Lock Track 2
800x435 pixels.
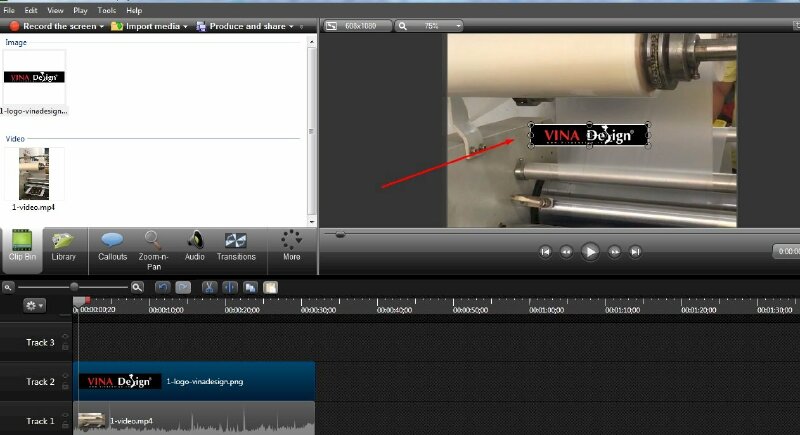pyautogui.click(x=65, y=386)
